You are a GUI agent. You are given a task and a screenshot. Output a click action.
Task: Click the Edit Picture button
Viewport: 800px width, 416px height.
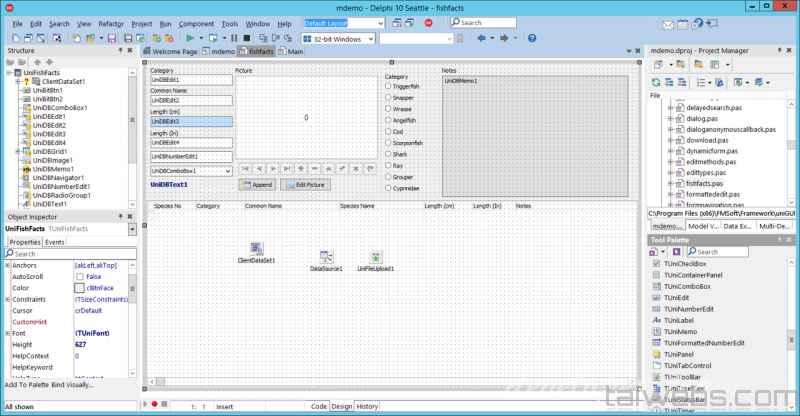point(305,185)
